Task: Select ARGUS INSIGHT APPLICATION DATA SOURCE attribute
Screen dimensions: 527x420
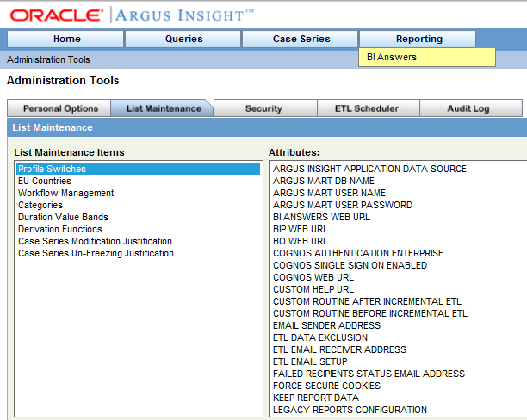Action: 369,169
